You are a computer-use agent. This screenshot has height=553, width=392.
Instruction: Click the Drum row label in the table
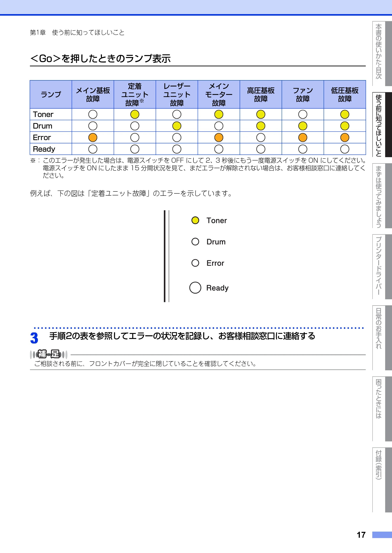click(x=43, y=126)
